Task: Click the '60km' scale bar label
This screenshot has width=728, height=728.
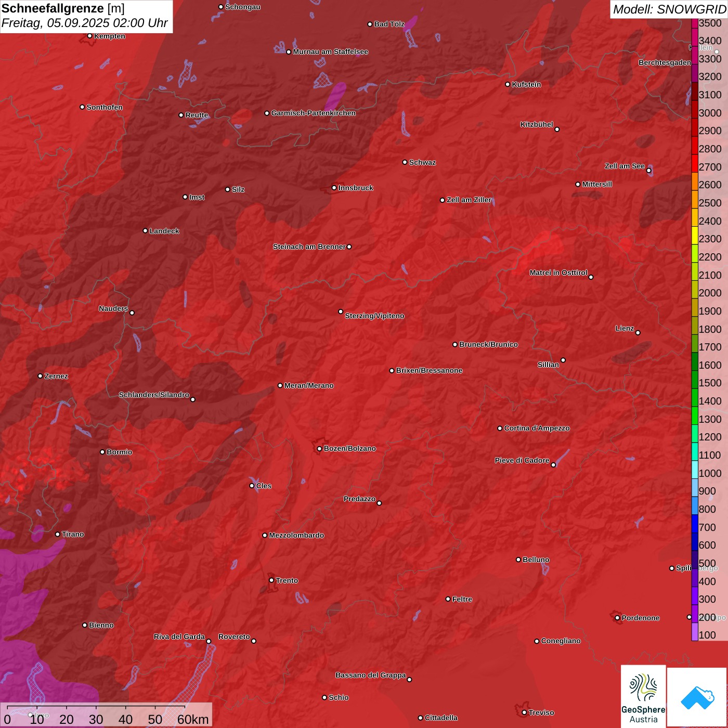Action: (193, 719)
